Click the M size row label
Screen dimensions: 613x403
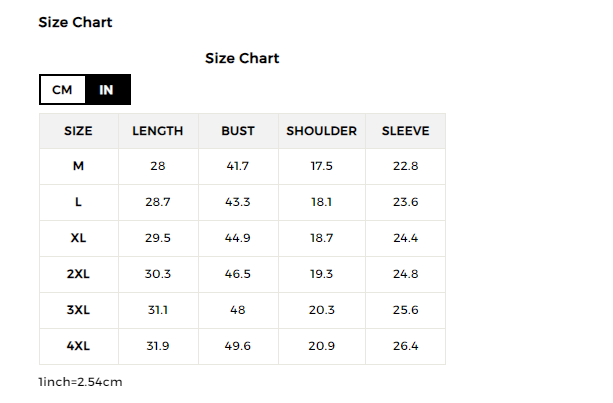point(78,166)
